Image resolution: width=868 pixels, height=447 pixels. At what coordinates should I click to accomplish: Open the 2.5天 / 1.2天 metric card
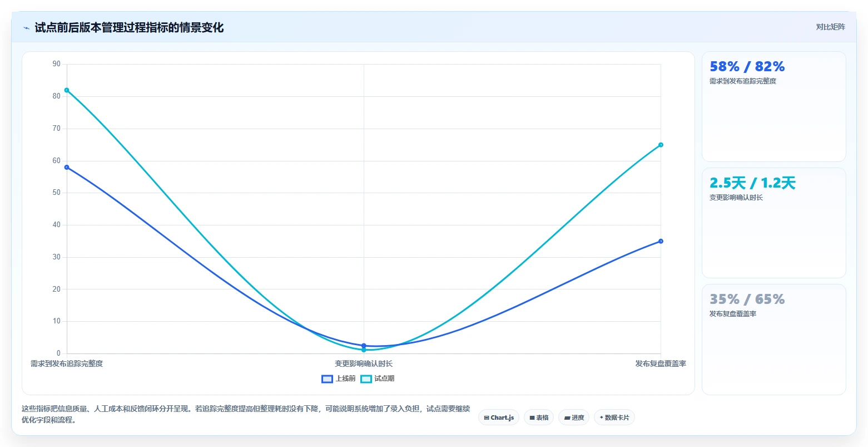[773, 223]
